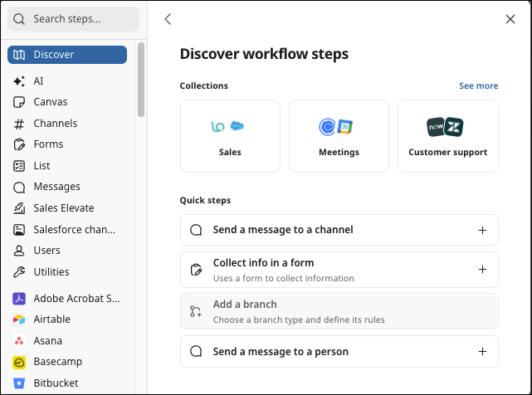
Task: Focus the Search steps input field
Action: click(x=73, y=19)
